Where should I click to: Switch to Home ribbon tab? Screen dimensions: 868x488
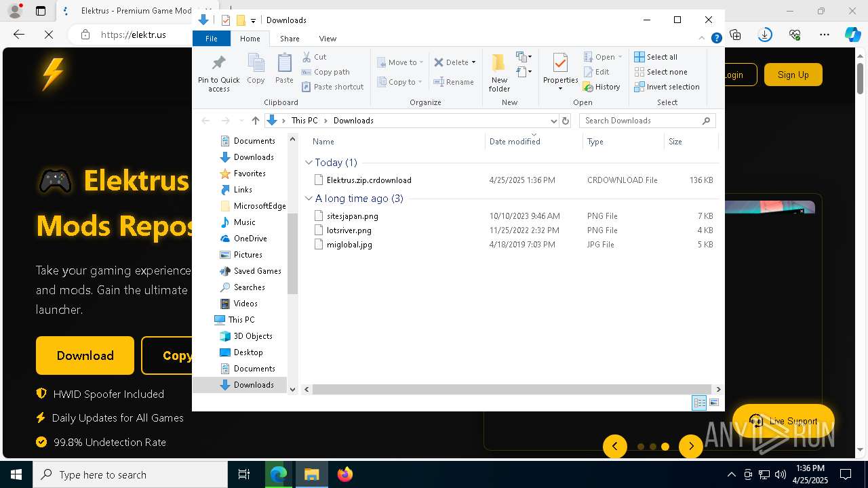(x=250, y=39)
